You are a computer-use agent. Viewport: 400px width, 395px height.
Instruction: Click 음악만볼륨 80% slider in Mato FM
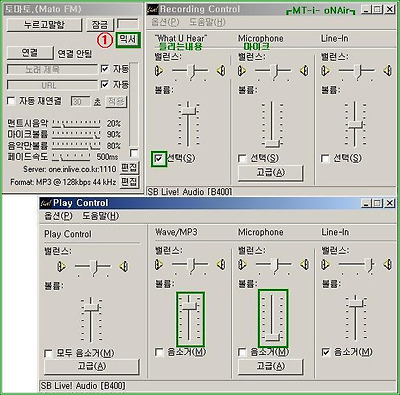(x=76, y=146)
